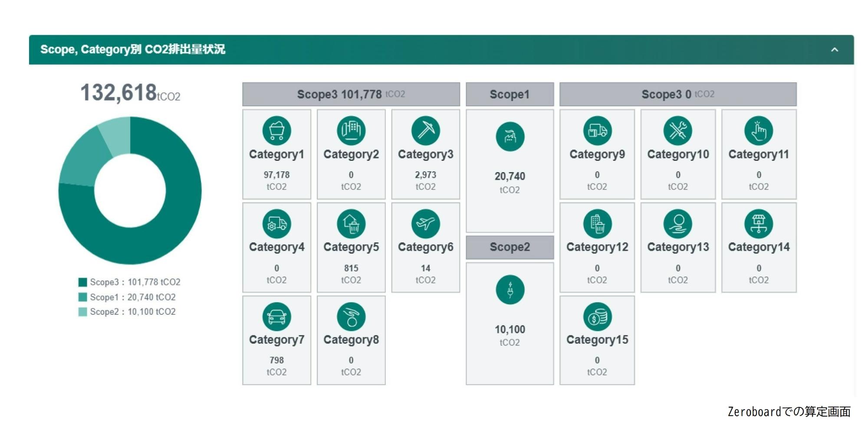Image resolution: width=868 pixels, height=427 pixels.
Task: Select the Scope3 0 tCO2 header
Action: tap(677, 95)
